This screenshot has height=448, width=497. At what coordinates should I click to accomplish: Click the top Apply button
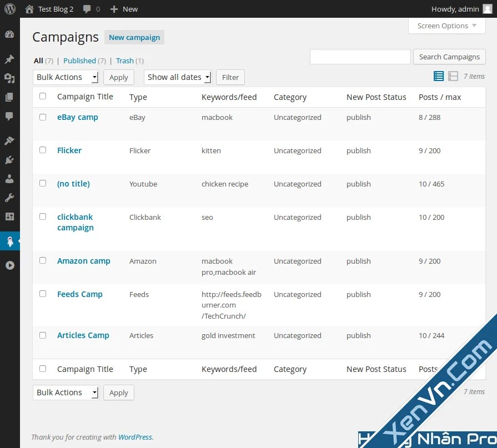(118, 77)
